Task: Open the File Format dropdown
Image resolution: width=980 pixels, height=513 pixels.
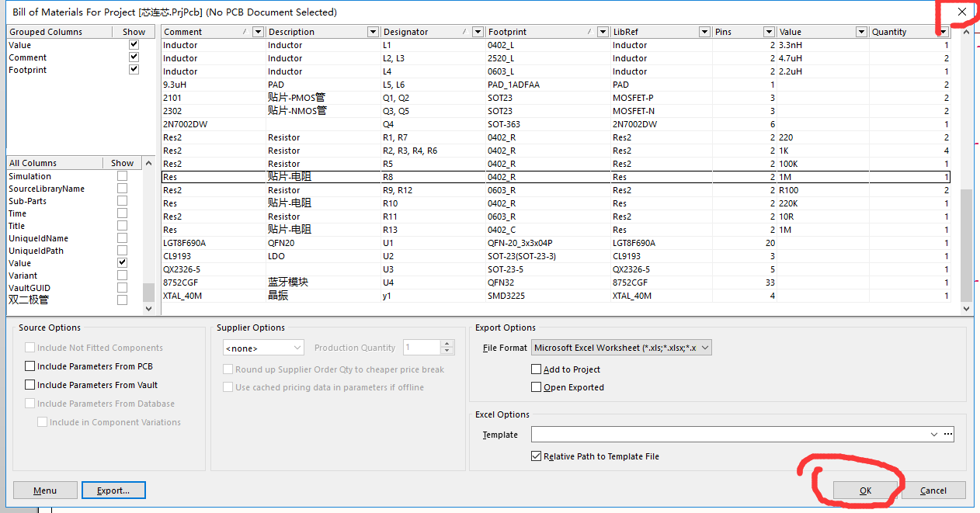Action: point(705,348)
